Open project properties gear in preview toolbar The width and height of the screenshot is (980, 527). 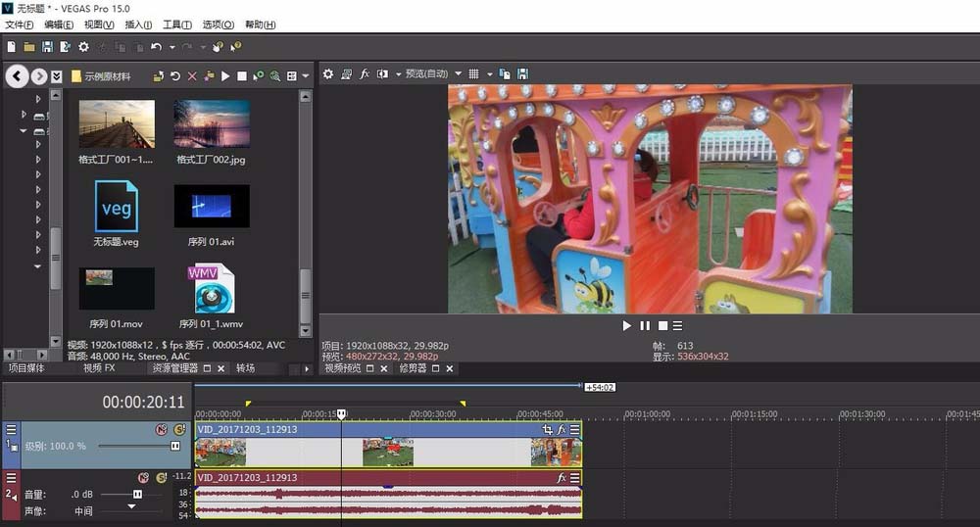coord(328,74)
